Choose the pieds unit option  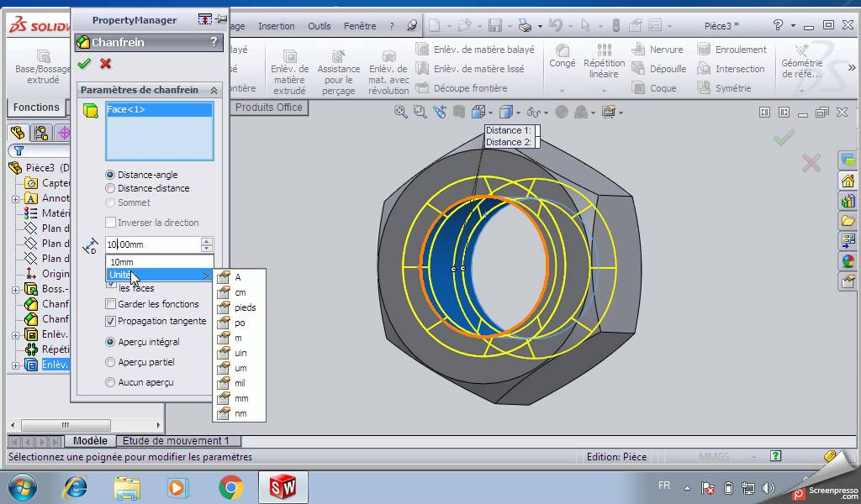[239, 307]
